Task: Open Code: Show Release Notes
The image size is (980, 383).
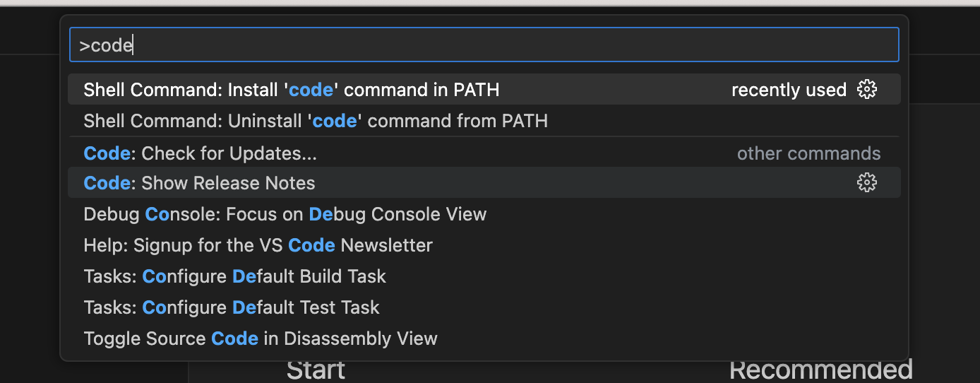Action: (484, 183)
